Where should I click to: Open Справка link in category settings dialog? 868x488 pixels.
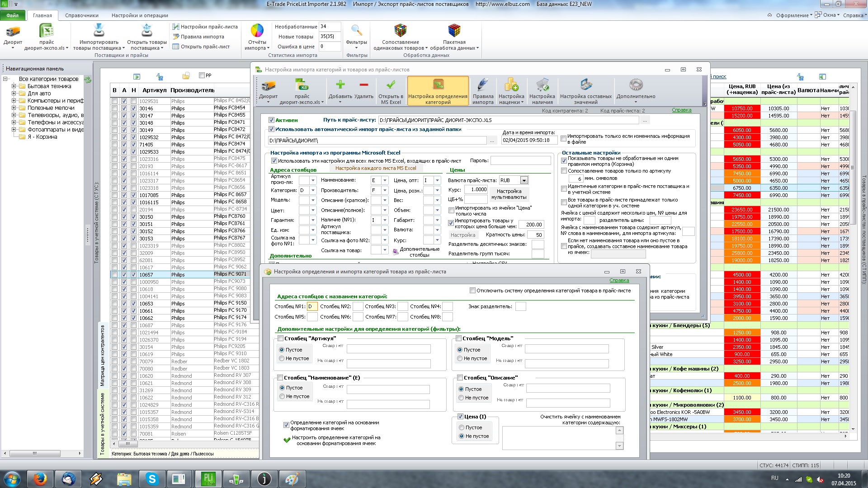[x=619, y=281]
